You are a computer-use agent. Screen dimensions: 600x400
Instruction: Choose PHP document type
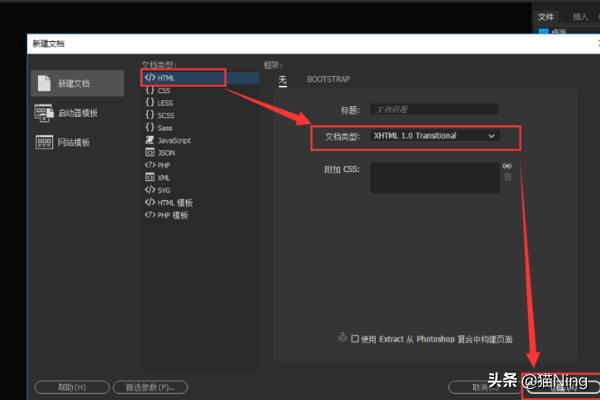(158, 165)
